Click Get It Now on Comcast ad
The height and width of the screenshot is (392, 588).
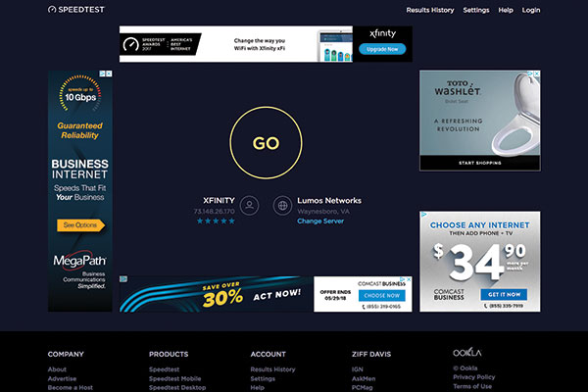(x=505, y=294)
